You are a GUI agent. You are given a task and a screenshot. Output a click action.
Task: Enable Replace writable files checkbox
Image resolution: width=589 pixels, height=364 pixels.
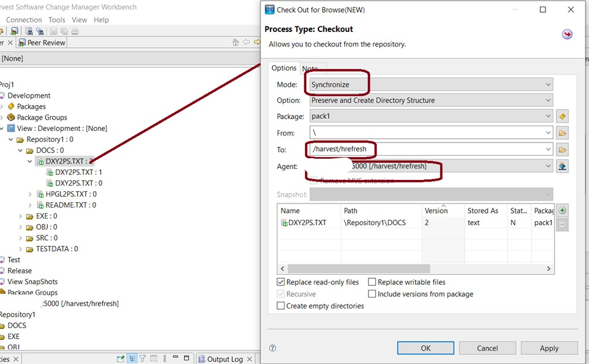coord(372,282)
